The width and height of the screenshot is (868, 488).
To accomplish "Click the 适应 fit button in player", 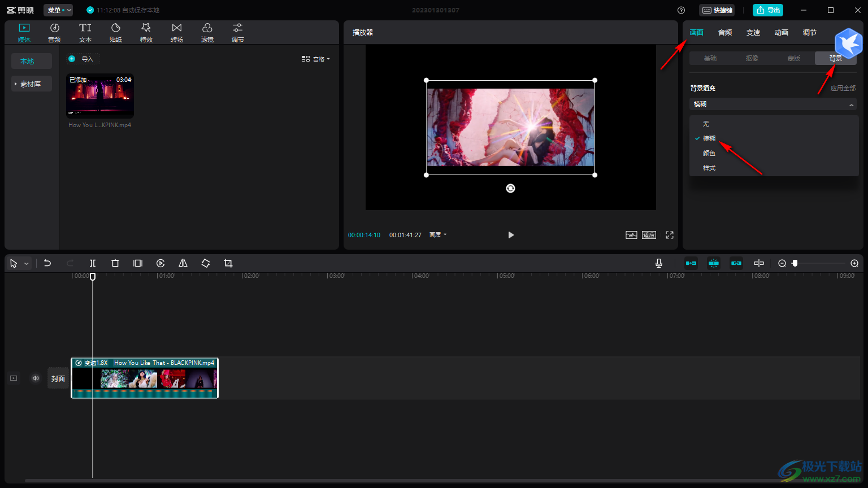I will 649,235.
